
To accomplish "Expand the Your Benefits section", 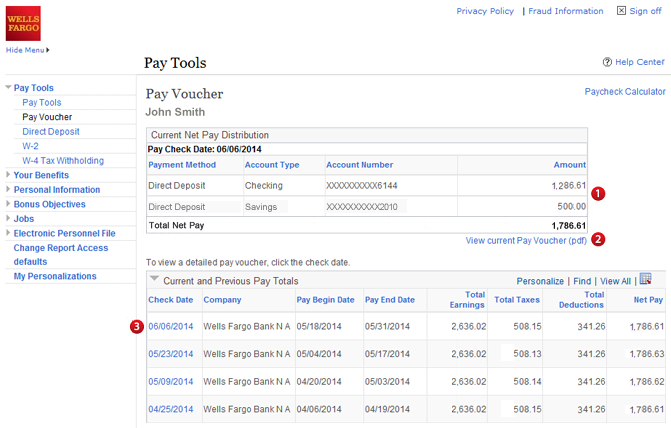I will coord(8,175).
